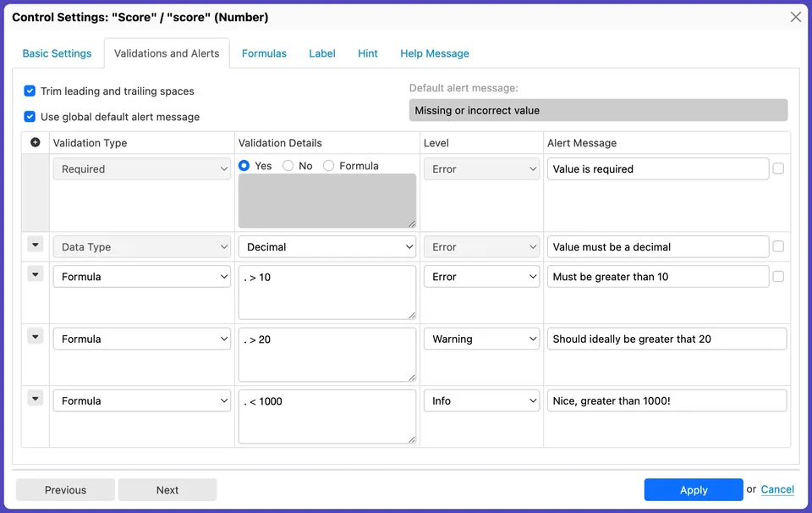812x513 pixels.
Task: Open the Help Message tab
Action: 434,53
